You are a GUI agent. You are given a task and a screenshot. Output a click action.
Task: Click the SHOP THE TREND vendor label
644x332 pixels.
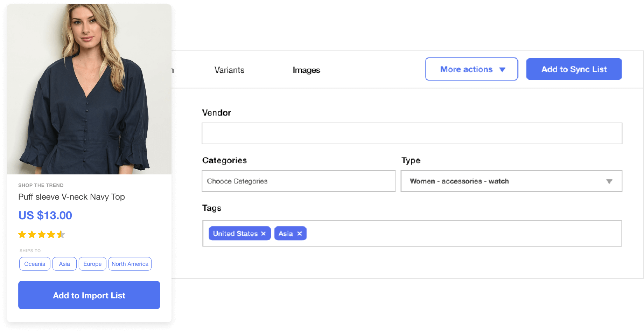41,185
